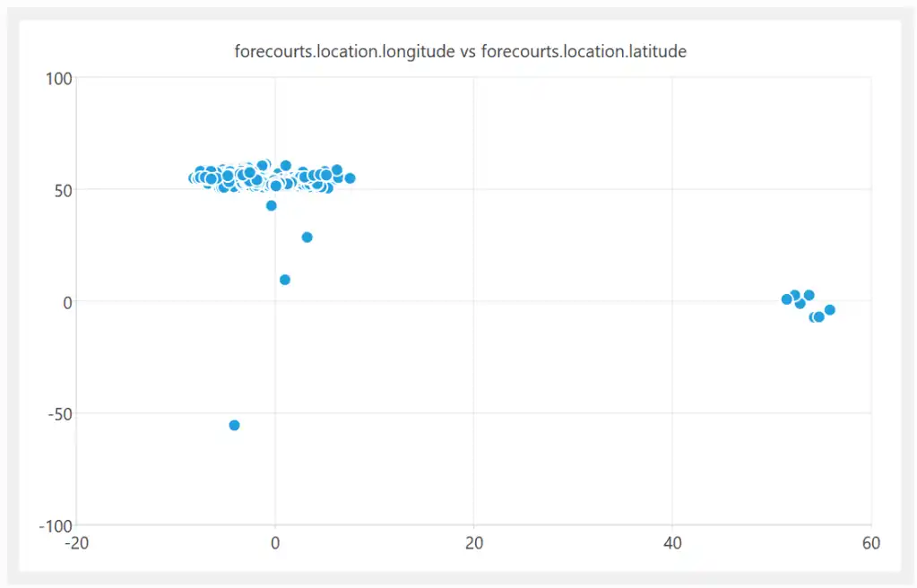Click the y-axis label 0
Screen dimensions: 917x588
(x=66, y=302)
